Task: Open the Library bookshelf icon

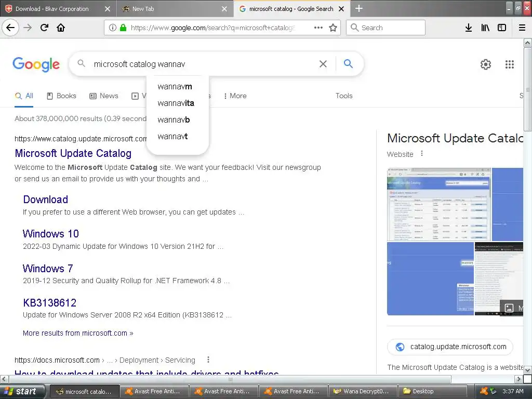Action: [485, 28]
